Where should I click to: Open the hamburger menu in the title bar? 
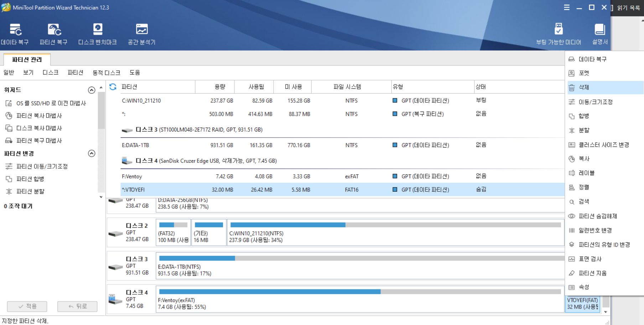point(567,7)
